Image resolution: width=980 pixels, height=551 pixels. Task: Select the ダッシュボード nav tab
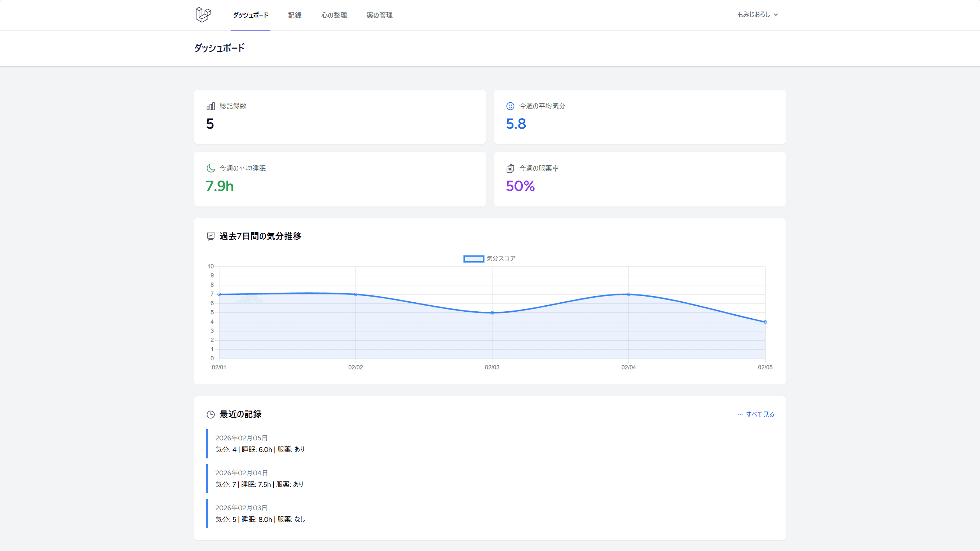pos(251,15)
